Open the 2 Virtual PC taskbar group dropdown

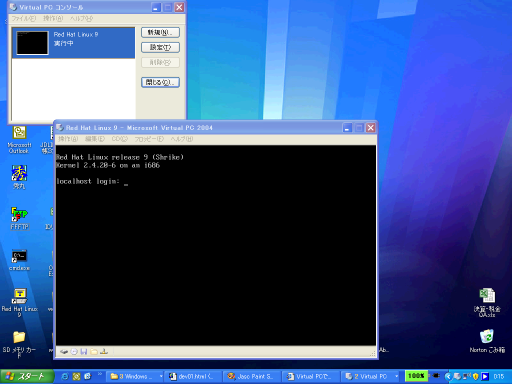click(397, 376)
